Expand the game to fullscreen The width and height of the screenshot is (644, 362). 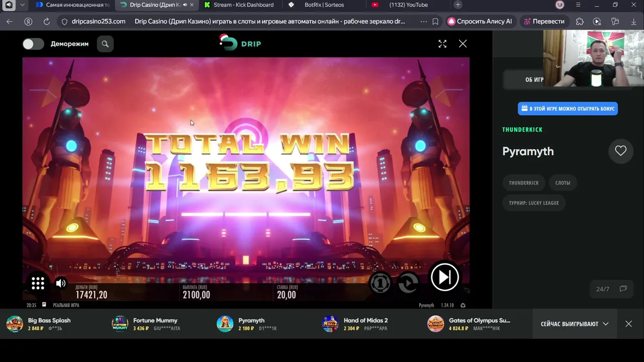coord(442,44)
